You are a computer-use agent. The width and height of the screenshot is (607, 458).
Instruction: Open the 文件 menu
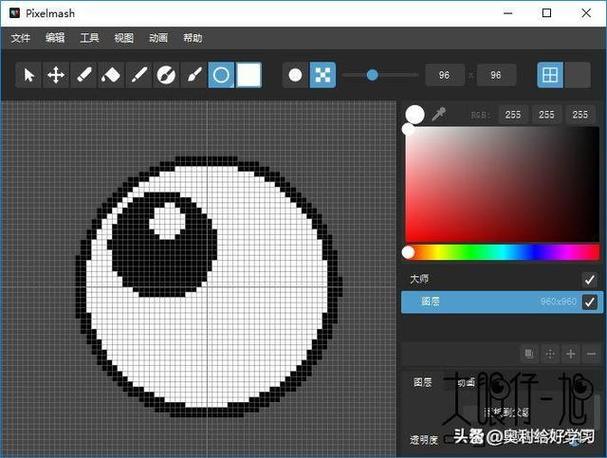tap(21, 38)
